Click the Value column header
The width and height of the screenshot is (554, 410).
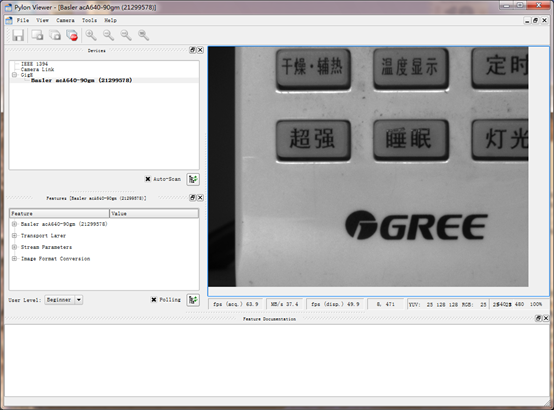[154, 213]
